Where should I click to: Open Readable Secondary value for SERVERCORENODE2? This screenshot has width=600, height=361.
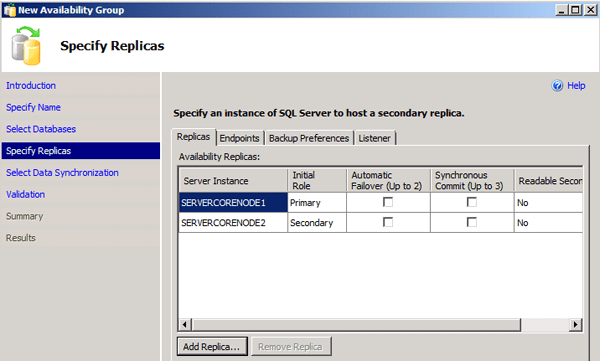click(x=548, y=223)
